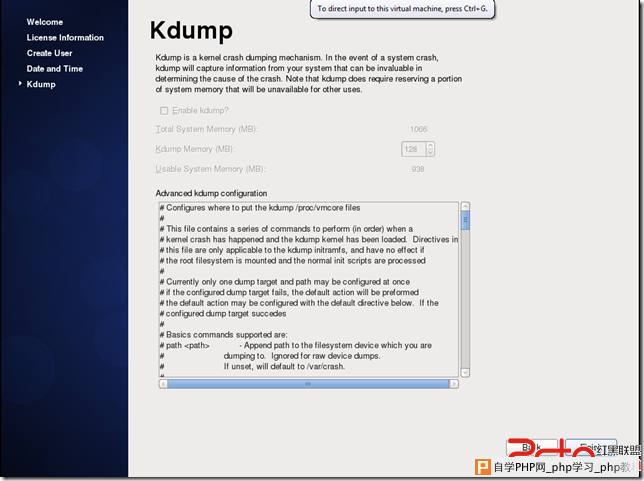Click the Kdump page heading
This screenshot has width=644, height=481.
(x=191, y=30)
